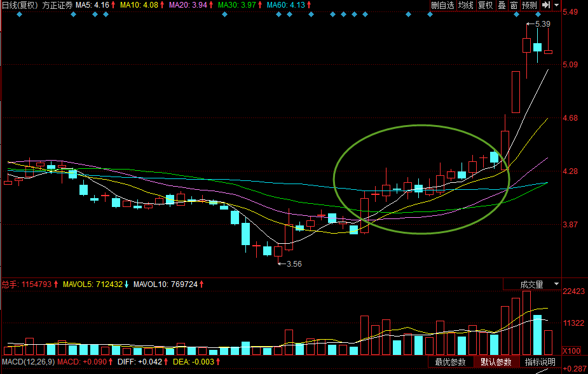Click the 3.56 low price annotation
Screen dimensions: 588x374
294,264
